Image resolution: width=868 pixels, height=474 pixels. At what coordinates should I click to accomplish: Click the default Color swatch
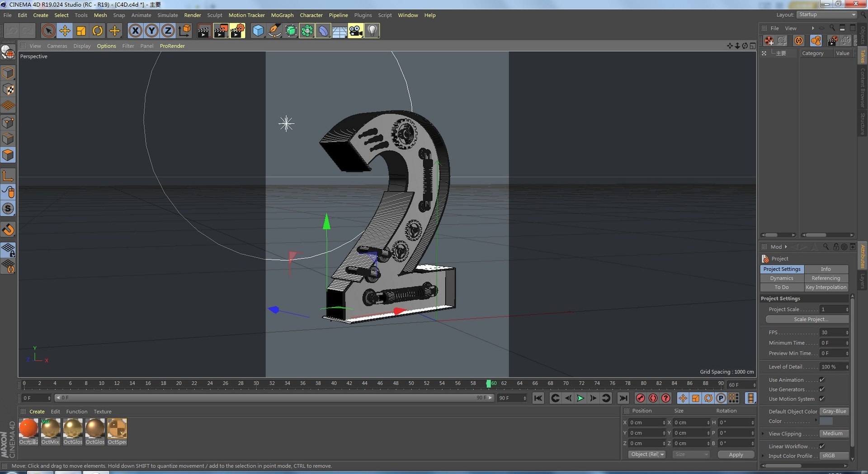826,421
